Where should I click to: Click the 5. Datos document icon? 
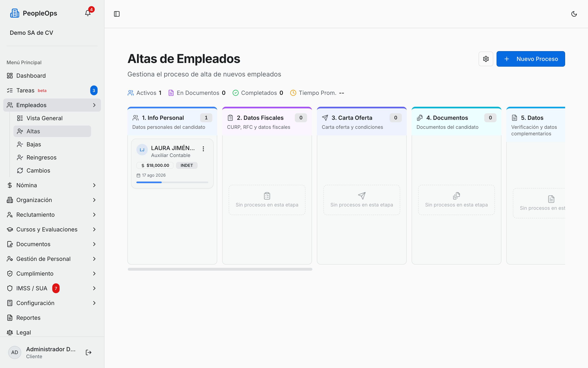click(x=514, y=118)
